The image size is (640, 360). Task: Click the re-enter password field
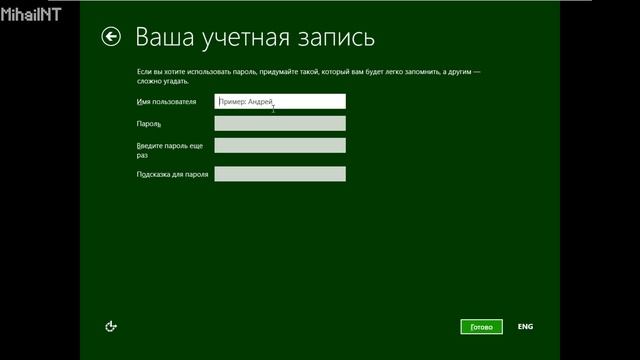(x=280, y=146)
